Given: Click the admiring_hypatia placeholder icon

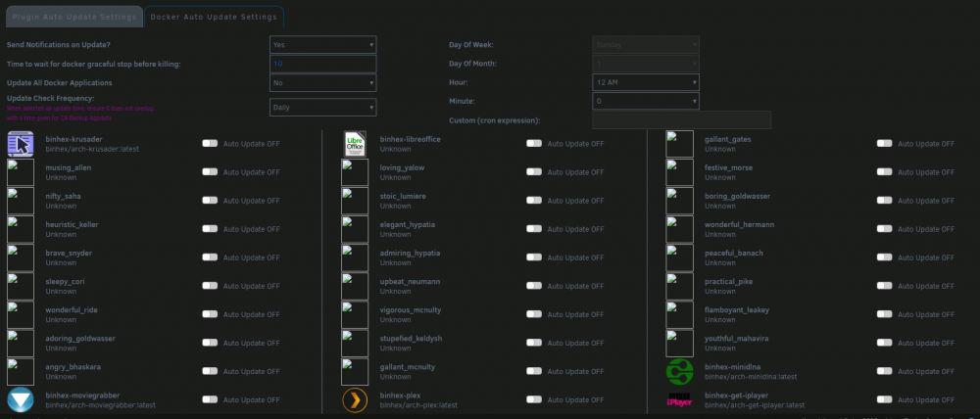Looking at the screenshot, I should pos(355,257).
